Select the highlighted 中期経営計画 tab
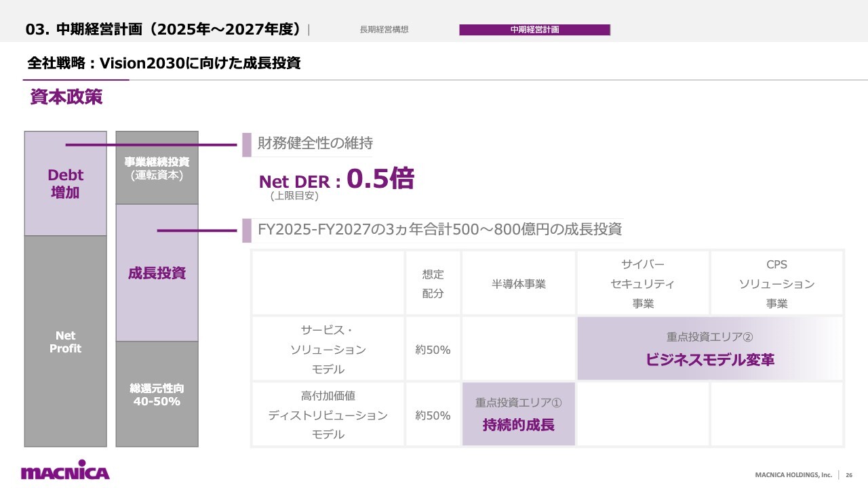Viewport: 868px width, 488px height. tap(534, 30)
